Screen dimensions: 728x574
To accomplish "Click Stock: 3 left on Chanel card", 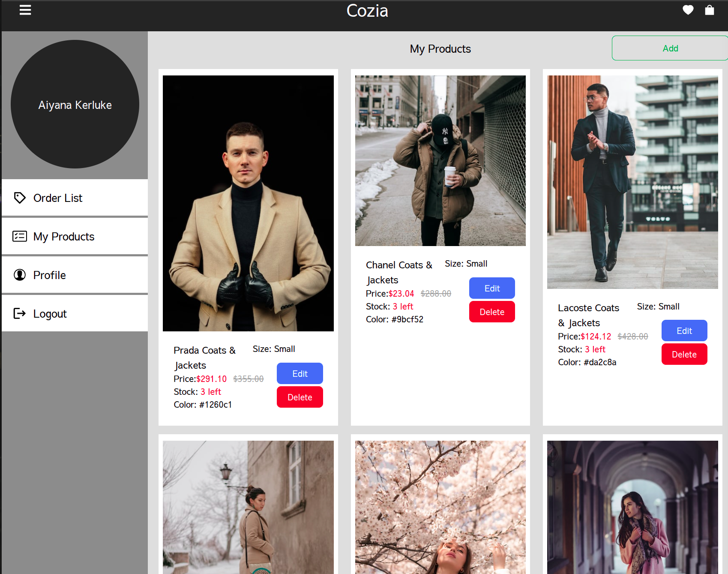I will tap(389, 307).
